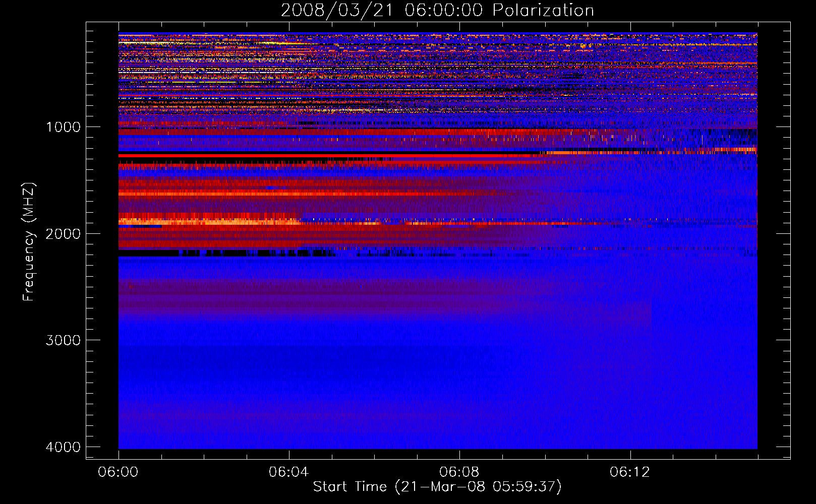Click the 06:04 time tick label

(288, 472)
